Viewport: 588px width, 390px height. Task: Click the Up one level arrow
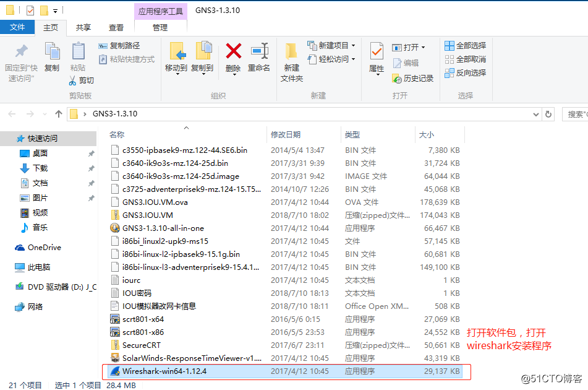(59, 114)
